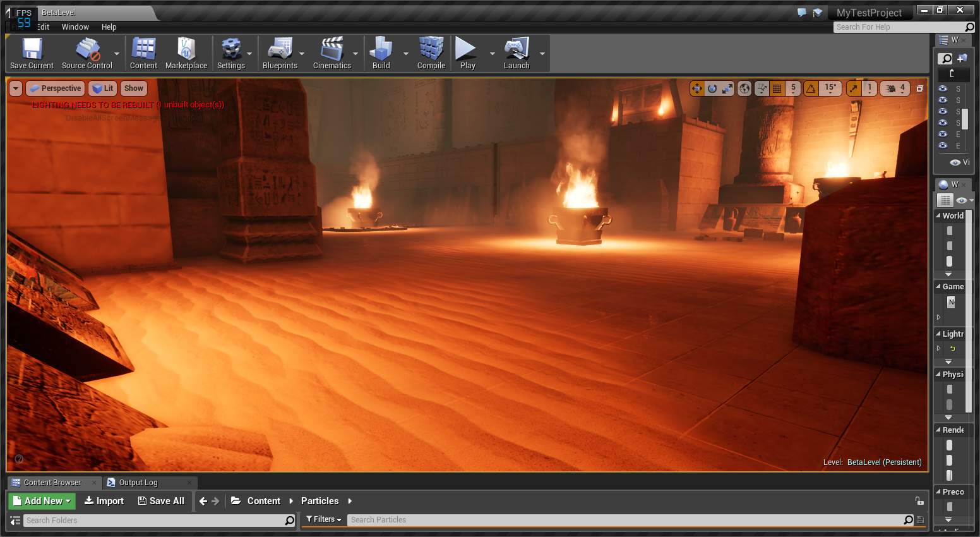Toggle the sources panel tree icon
980x537 pixels.
point(15,521)
